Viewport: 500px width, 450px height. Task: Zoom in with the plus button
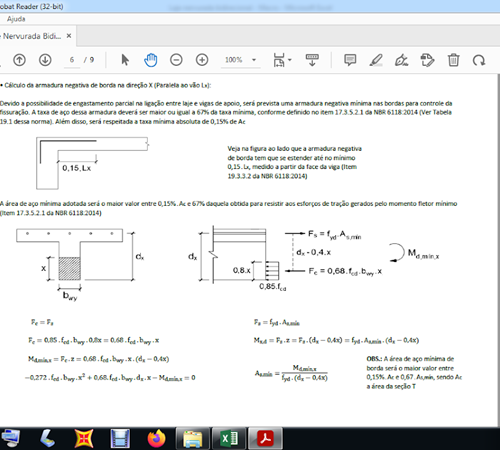click(202, 60)
